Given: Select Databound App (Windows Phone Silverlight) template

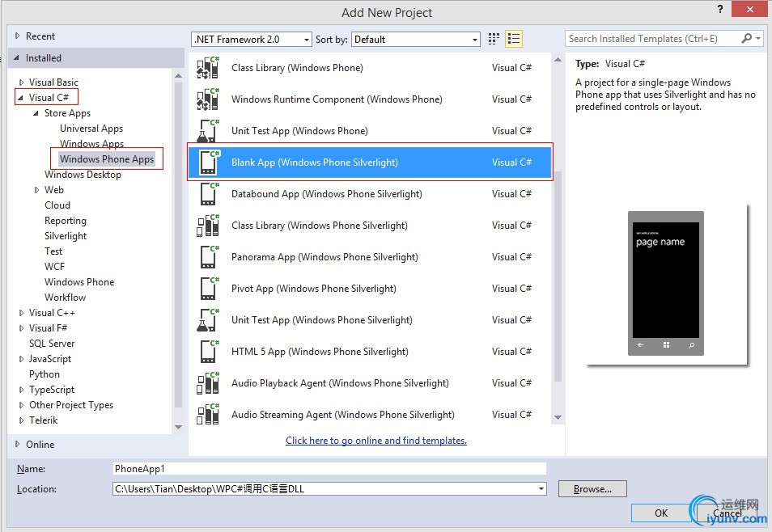Looking at the screenshot, I should tap(370, 194).
